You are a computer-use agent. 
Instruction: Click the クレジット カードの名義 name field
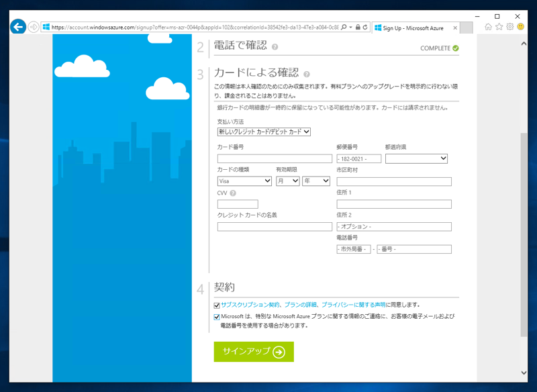pos(275,227)
